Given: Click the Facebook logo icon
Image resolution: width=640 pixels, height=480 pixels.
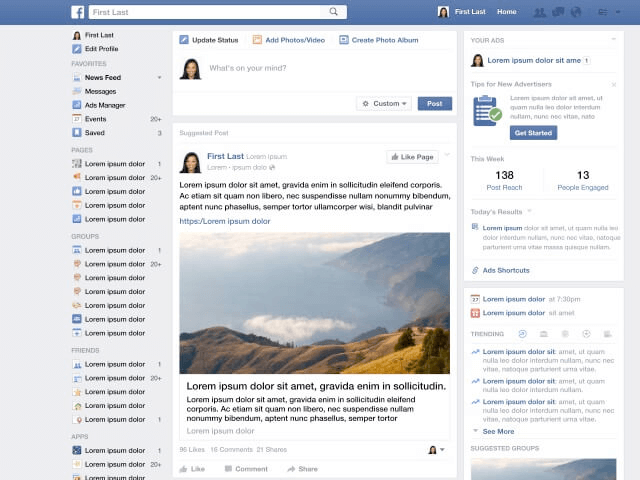Looking at the screenshot, I should (x=78, y=12).
